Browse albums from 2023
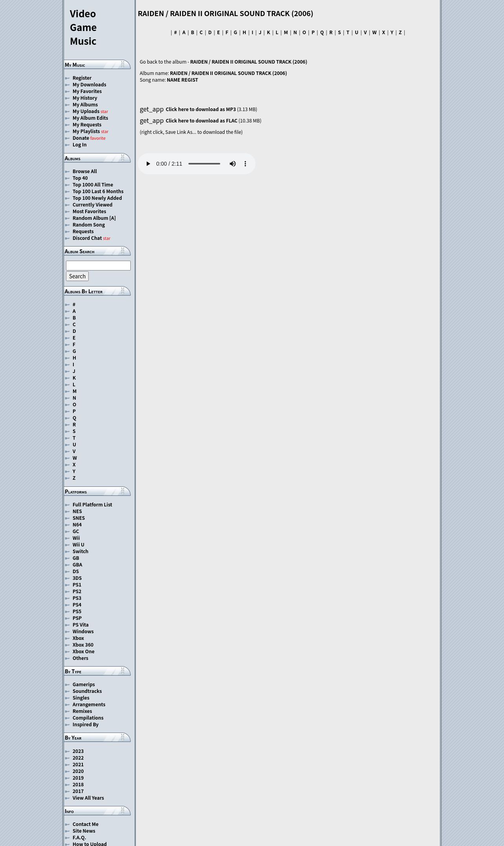The height and width of the screenshot is (846, 504). point(78,751)
